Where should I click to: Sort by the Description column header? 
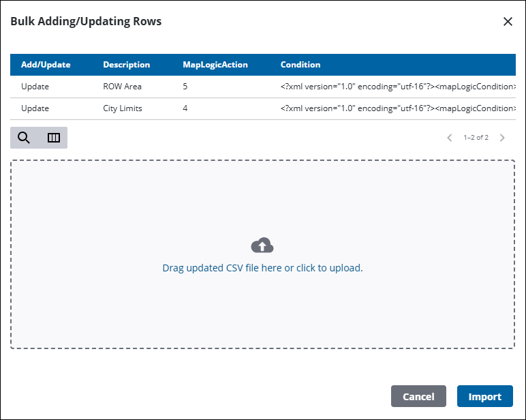(126, 65)
